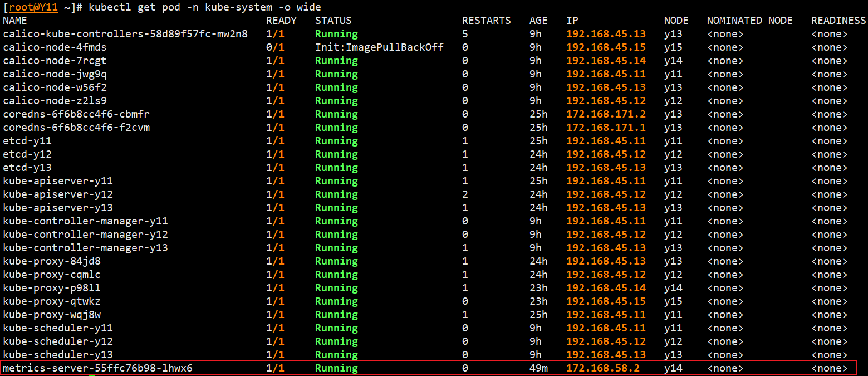Click the metrics-server-55ffc76b98-lhwx6 pod name
The width and height of the screenshot is (868, 376).
[x=98, y=368]
